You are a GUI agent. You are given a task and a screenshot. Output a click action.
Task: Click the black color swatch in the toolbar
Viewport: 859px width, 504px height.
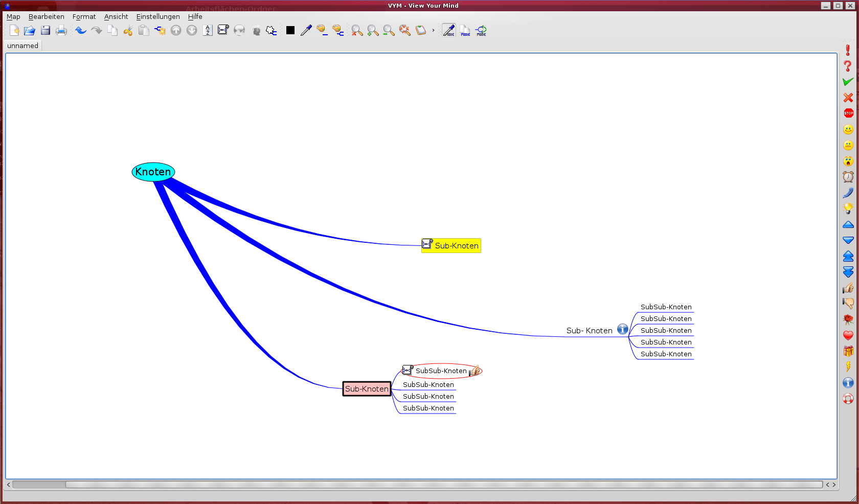coord(290,31)
